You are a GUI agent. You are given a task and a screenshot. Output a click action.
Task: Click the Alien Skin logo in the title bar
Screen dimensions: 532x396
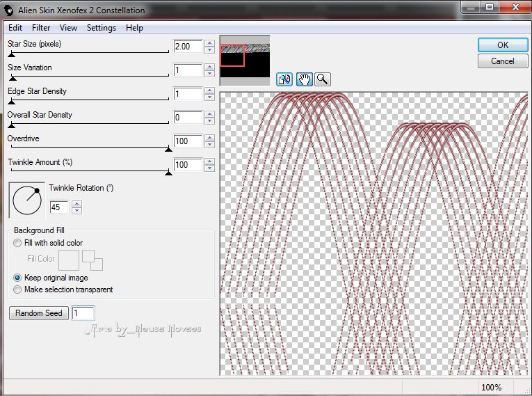[9, 10]
